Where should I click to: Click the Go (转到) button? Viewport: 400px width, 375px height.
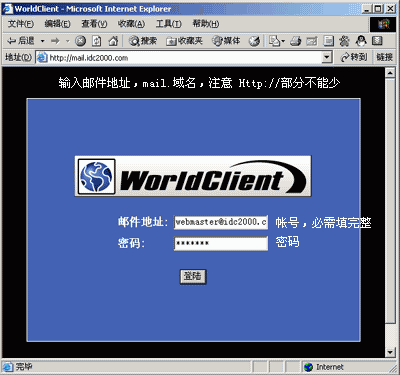(354, 58)
